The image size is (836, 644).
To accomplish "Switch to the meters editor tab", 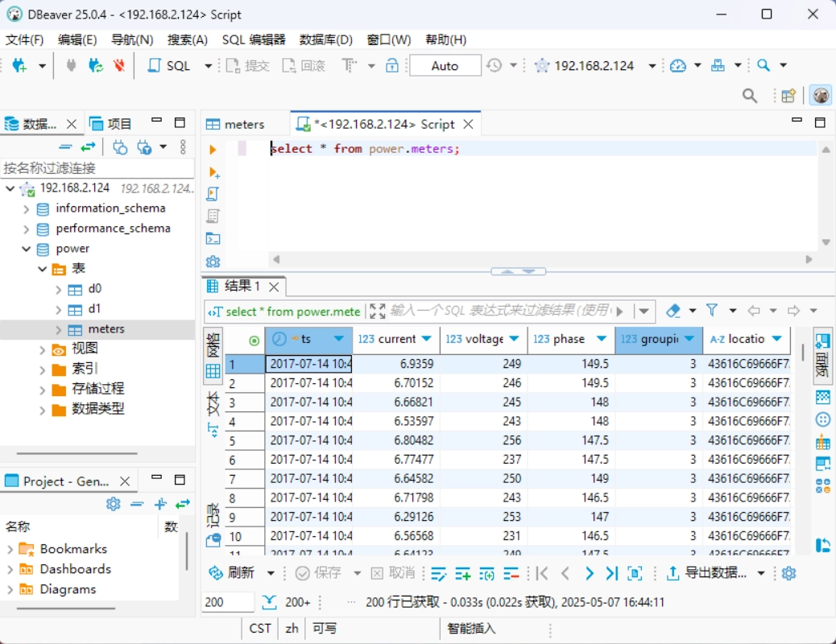I will pyautogui.click(x=236, y=125).
